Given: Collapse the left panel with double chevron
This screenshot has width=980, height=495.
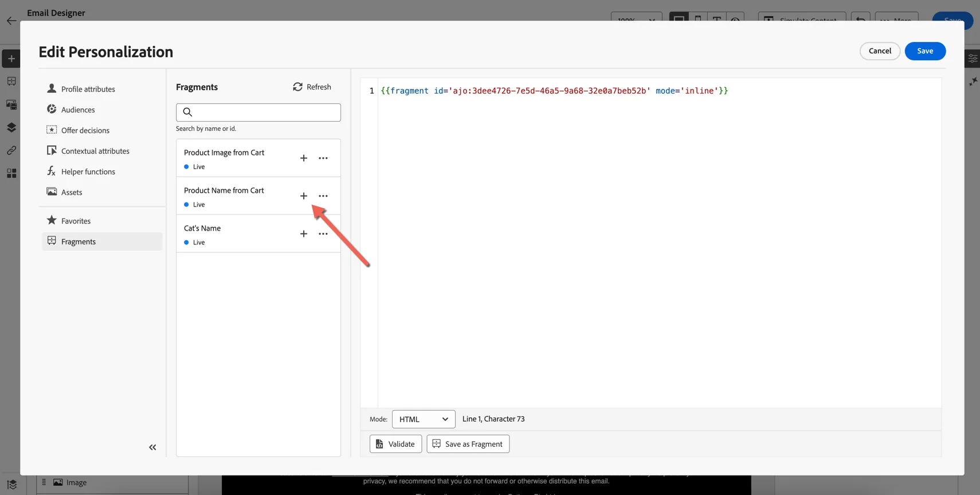Looking at the screenshot, I should [152, 447].
